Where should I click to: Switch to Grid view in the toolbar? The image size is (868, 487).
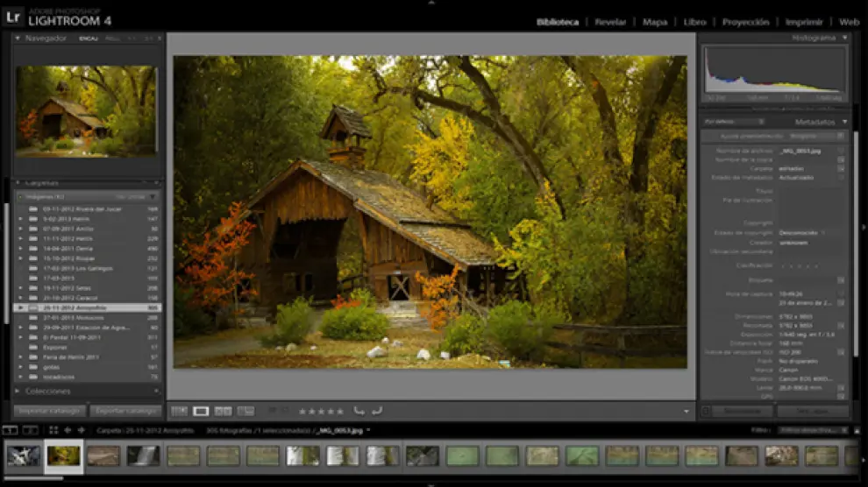point(180,411)
